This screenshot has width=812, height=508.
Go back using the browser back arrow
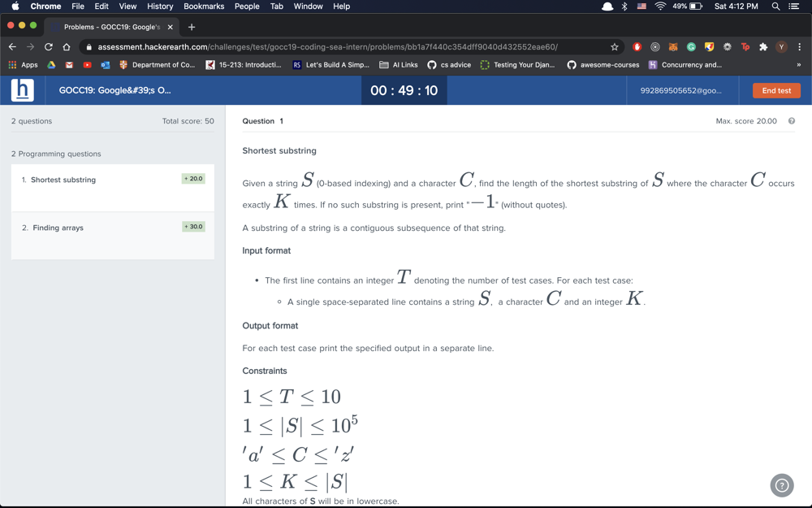(x=12, y=47)
